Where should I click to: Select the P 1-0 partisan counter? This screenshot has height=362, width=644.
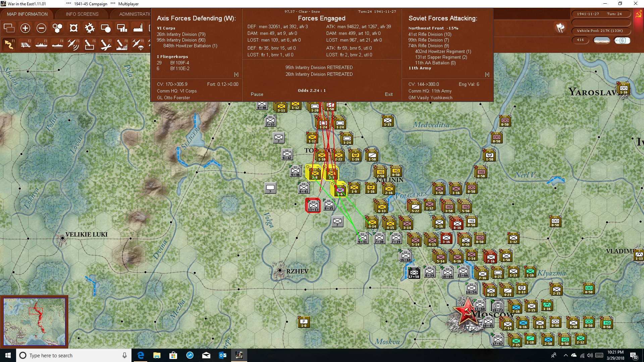[304, 322]
